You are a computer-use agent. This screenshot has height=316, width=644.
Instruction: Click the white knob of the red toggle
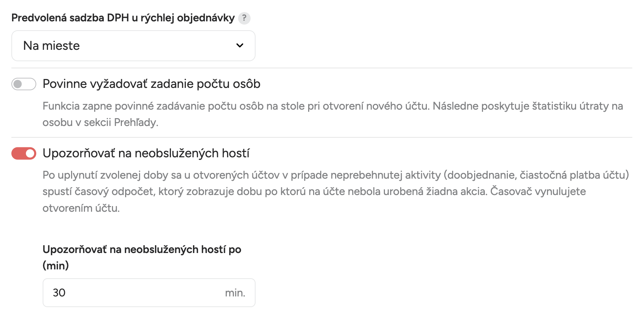tap(30, 153)
